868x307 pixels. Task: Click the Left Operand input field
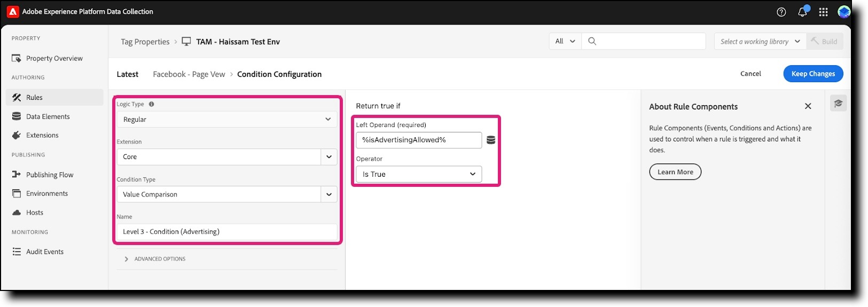tap(419, 140)
